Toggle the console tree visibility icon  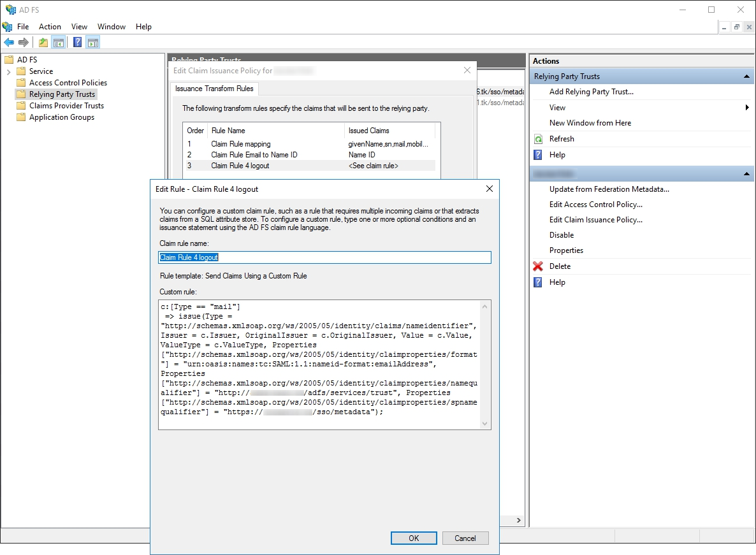(x=58, y=41)
